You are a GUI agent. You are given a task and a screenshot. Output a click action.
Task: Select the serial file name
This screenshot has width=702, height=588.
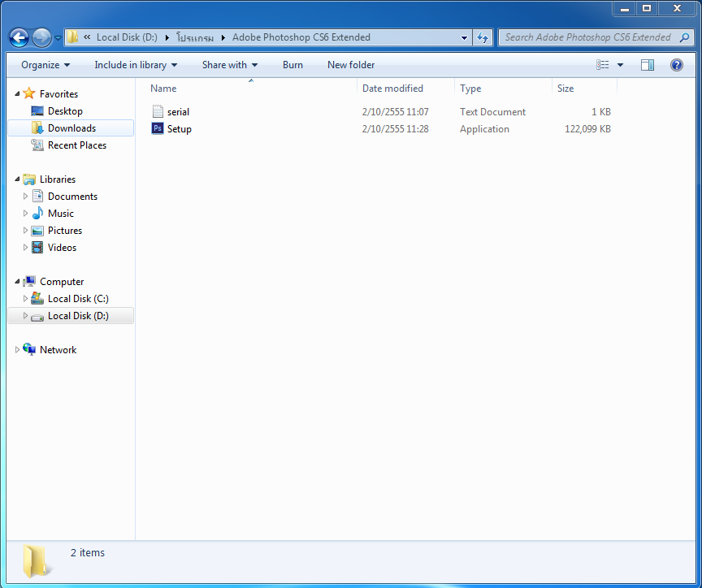pyautogui.click(x=178, y=112)
